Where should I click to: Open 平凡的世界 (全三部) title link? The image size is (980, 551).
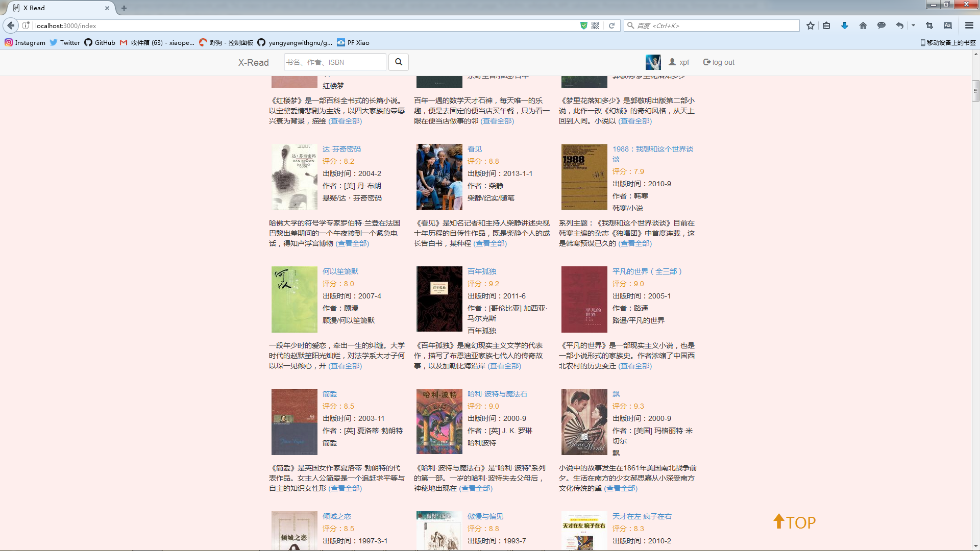647,271
